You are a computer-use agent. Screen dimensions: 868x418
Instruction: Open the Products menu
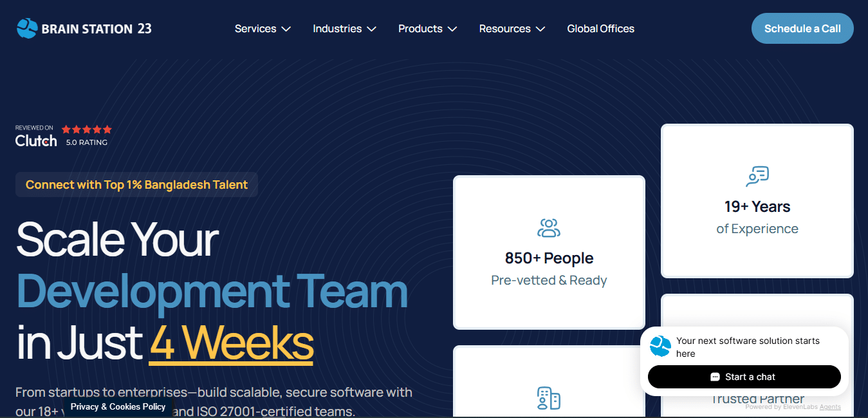click(427, 28)
